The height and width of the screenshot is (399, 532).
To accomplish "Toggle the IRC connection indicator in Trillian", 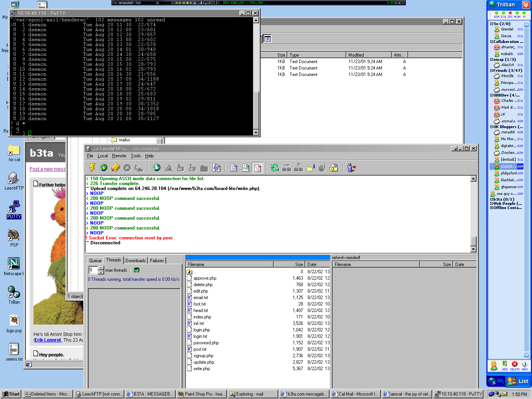I will click(x=510, y=15).
